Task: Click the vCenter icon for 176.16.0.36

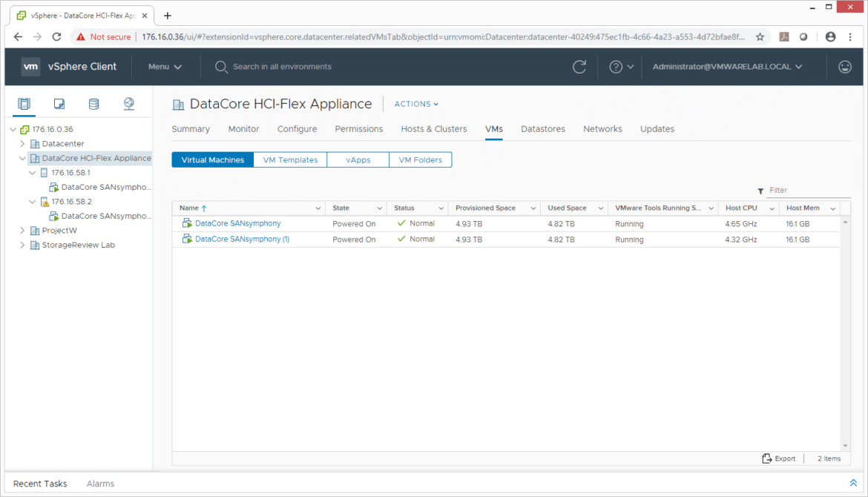Action: (24, 130)
